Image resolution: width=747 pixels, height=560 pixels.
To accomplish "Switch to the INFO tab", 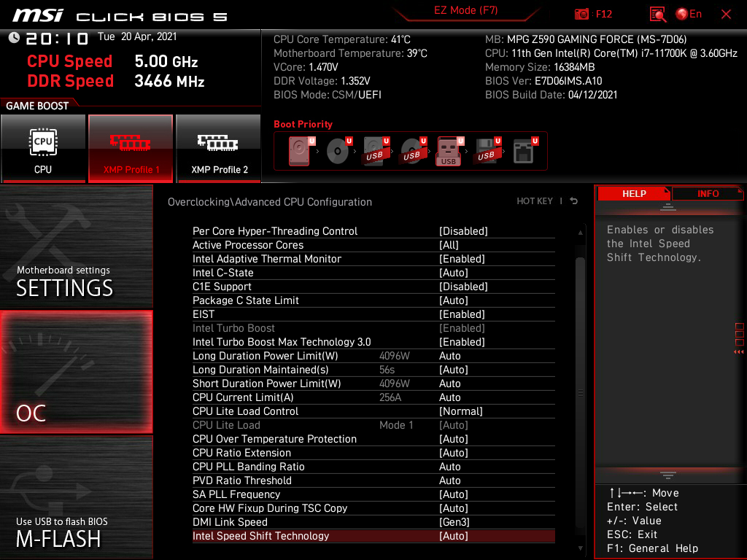I will pyautogui.click(x=708, y=194).
